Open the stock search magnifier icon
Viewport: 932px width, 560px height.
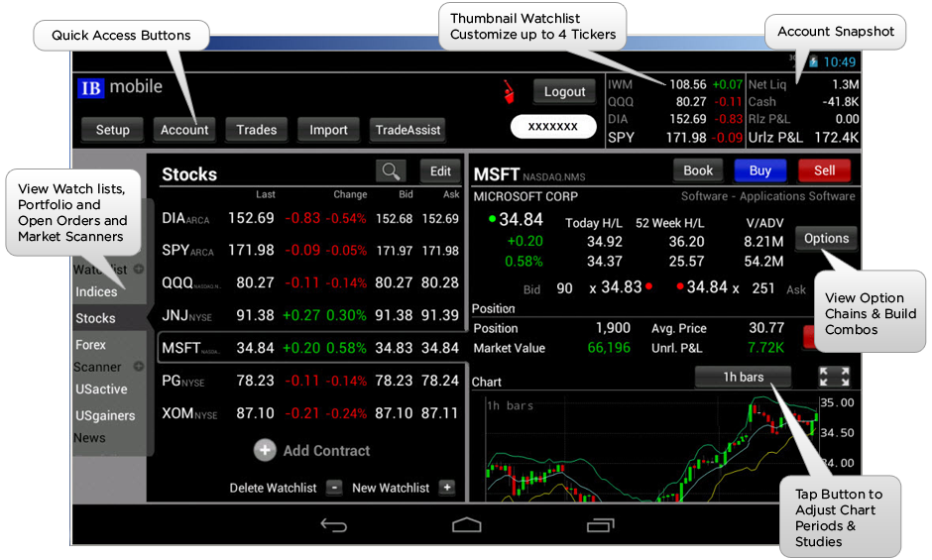391,171
